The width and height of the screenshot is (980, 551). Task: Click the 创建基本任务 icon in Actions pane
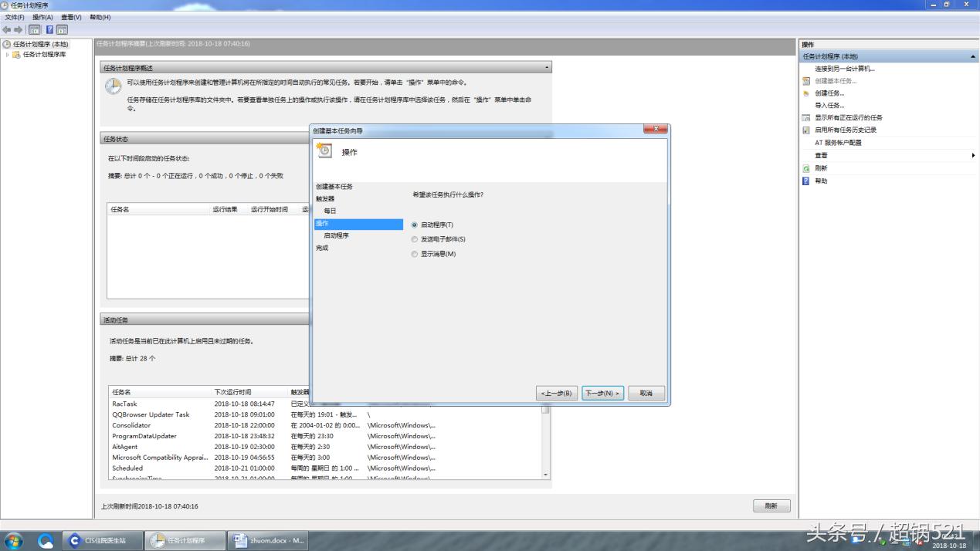[806, 81]
